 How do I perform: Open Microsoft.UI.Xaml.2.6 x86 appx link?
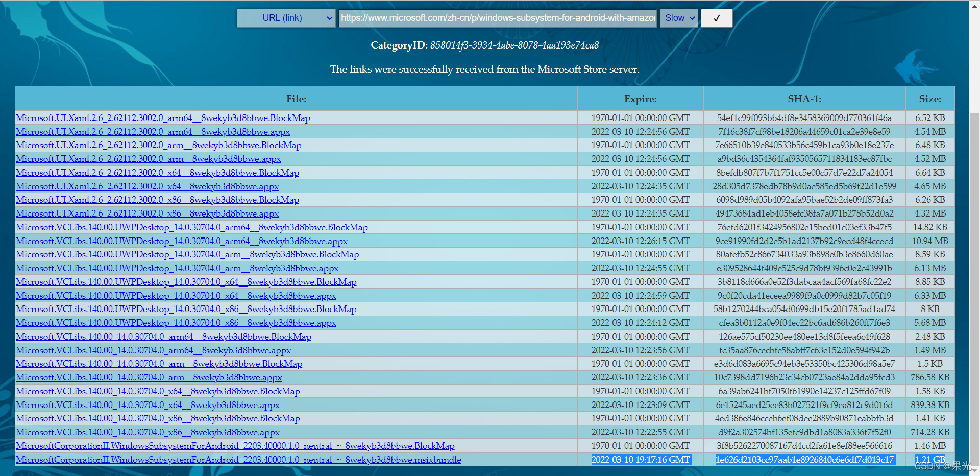point(147,213)
